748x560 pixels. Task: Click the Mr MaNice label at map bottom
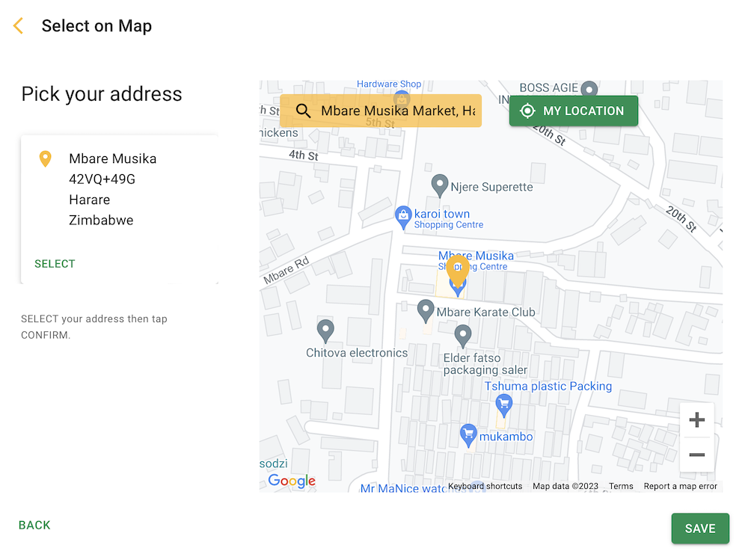tap(403, 488)
